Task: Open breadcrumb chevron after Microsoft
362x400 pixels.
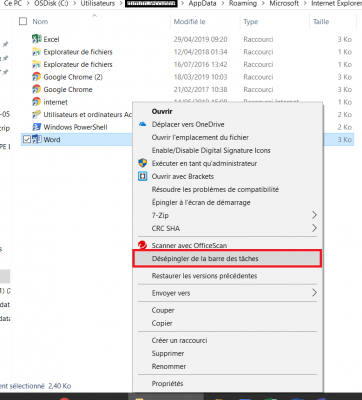Action: coord(305,4)
